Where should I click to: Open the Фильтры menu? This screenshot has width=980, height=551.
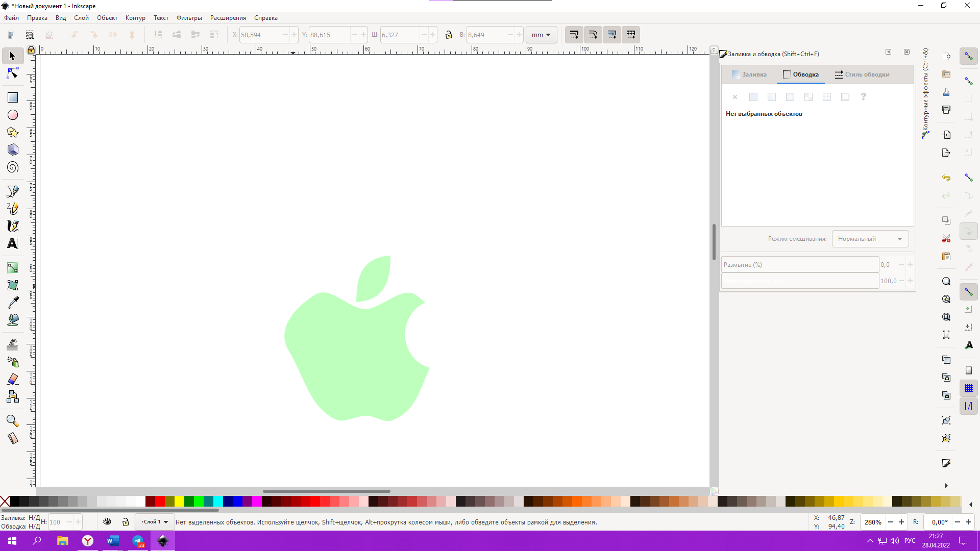point(189,18)
